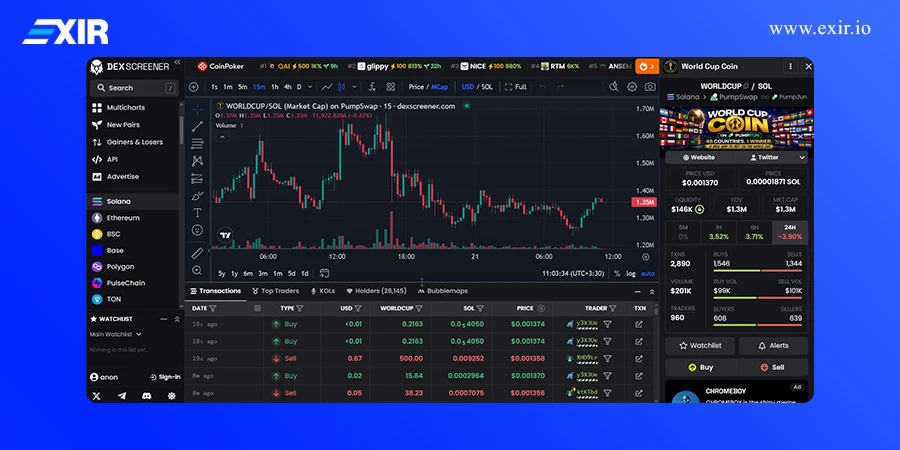The width and height of the screenshot is (900, 450).
Task: Click the line chart style icon
Action: 327,87
